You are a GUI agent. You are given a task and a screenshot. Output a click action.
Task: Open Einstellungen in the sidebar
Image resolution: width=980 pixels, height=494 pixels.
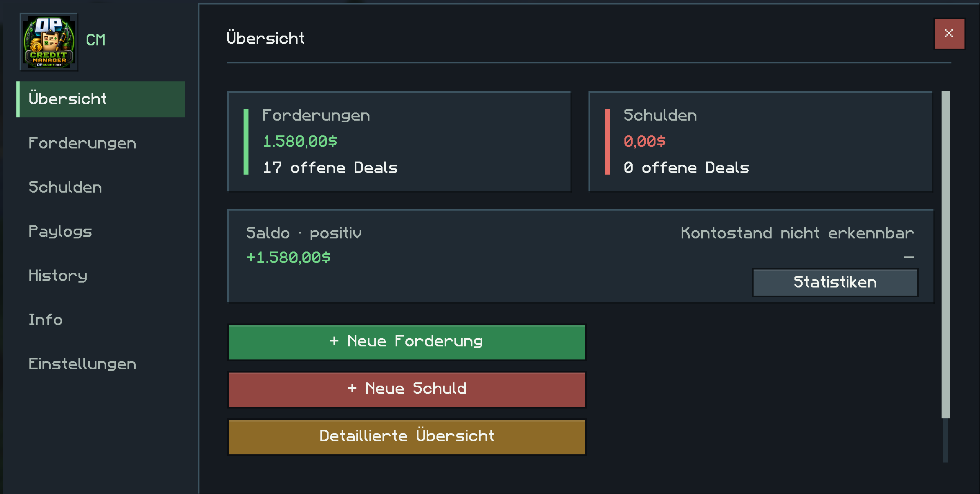101,364
